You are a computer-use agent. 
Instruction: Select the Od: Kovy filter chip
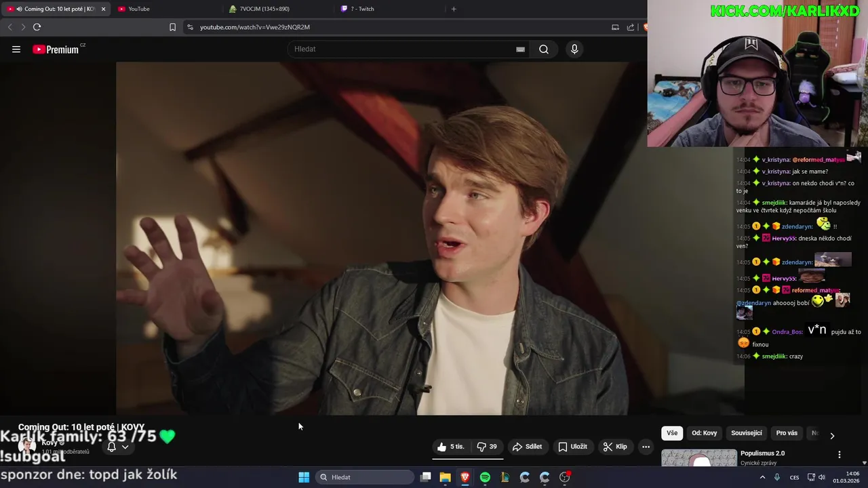705,433
